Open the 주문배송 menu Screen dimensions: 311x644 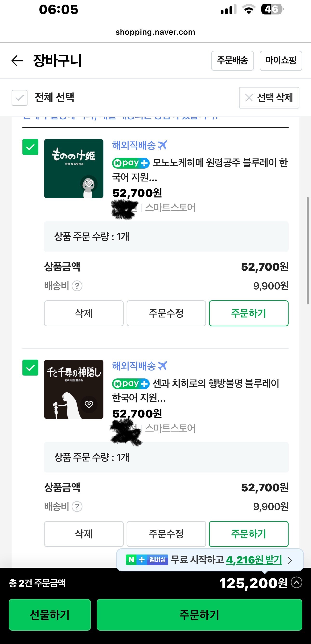pos(232,61)
